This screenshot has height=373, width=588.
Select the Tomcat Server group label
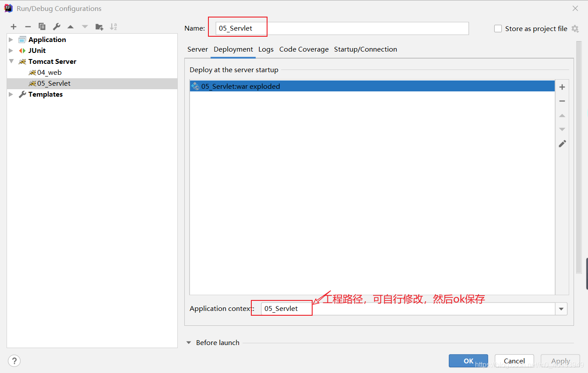[52, 62]
